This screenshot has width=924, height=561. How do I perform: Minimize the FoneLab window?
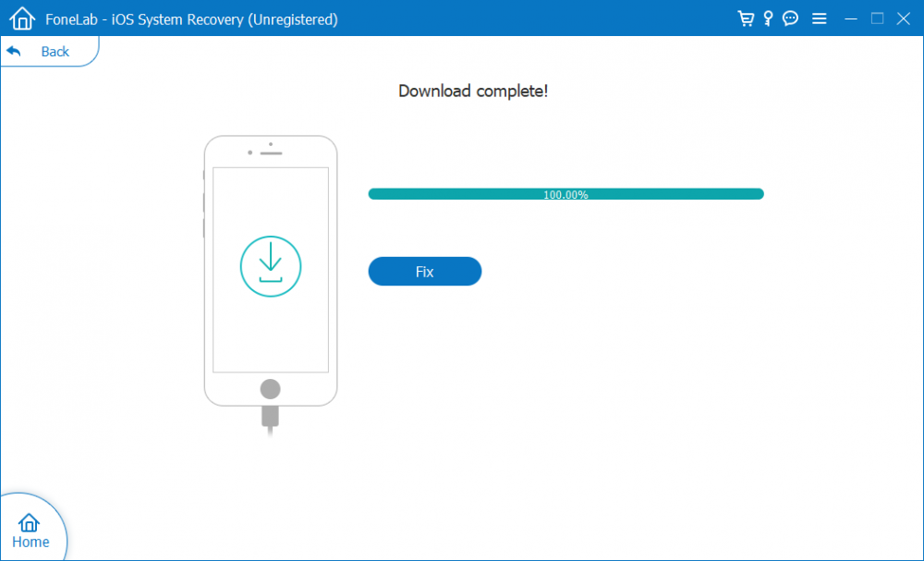[850, 18]
